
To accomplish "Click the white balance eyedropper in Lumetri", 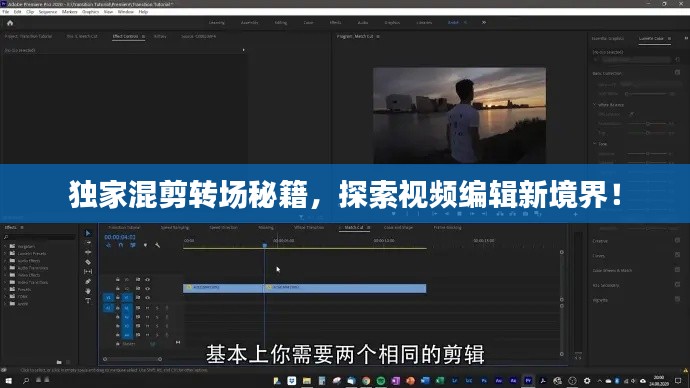I will (631, 114).
